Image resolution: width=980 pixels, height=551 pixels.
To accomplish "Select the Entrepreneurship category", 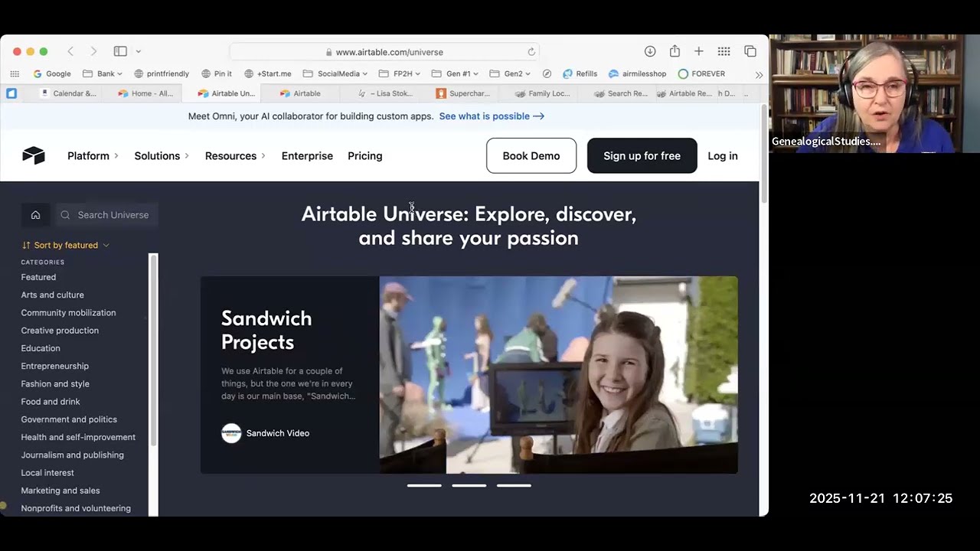I will pos(54,366).
